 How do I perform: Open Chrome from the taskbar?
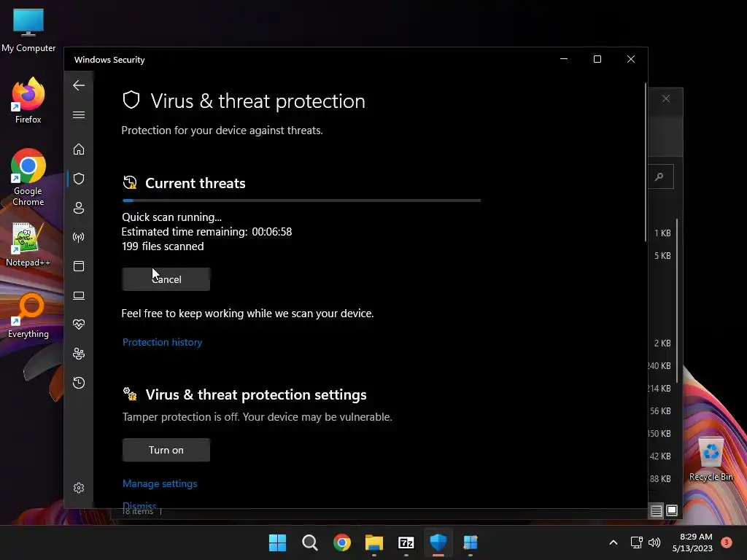tap(341, 542)
